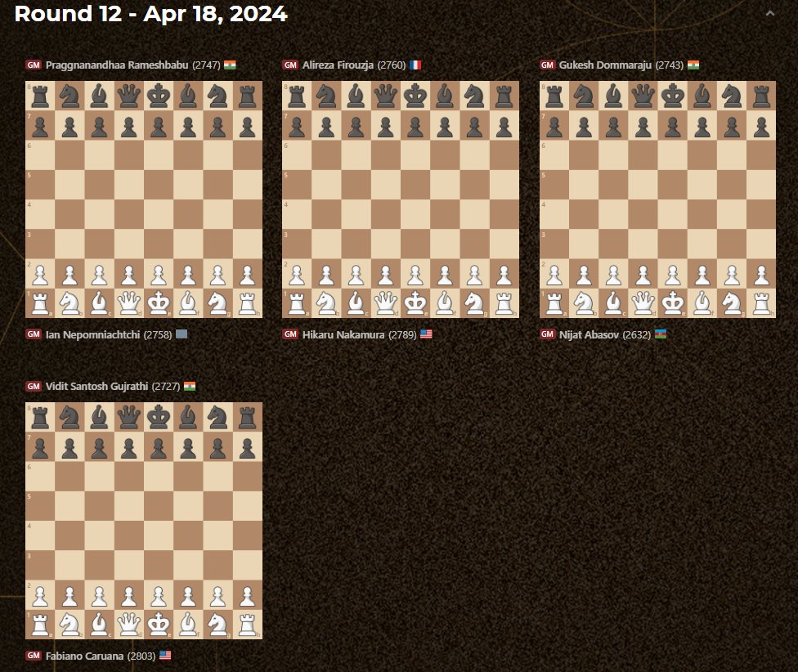Click Caruana's rating (2803)
Image resolution: width=798 pixels, height=672 pixels.
pyautogui.click(x=141, y=656)
